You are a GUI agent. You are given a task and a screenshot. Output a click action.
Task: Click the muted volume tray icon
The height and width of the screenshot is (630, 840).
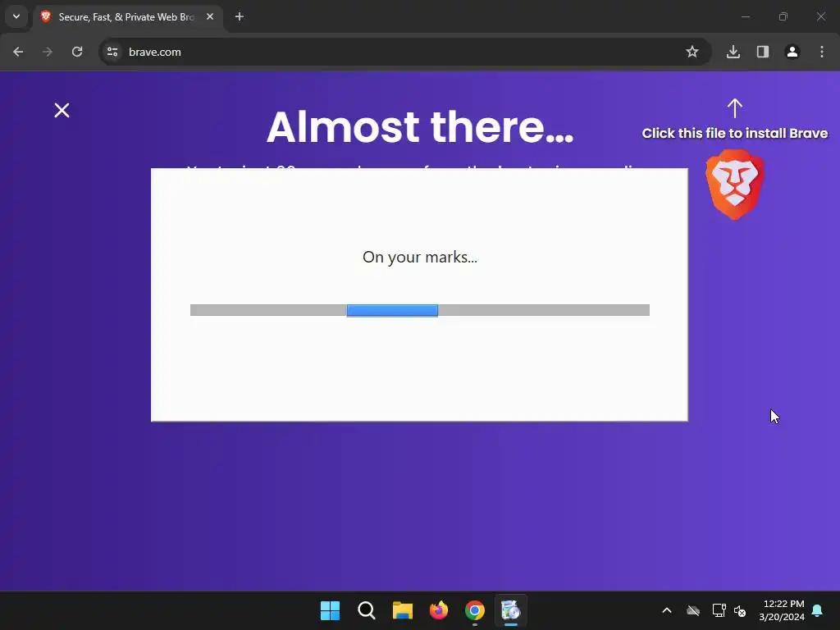click(x=741, y=610)
